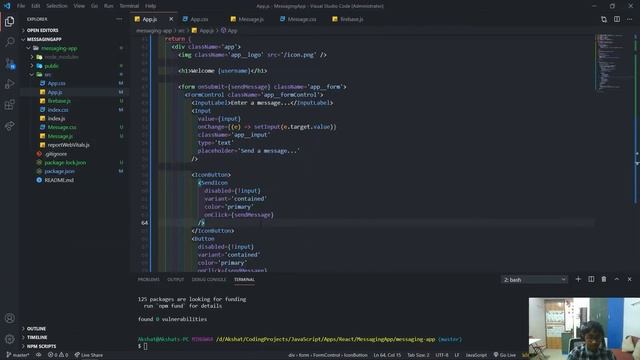Click Ln 64 Col cursor position indicator
Viewport: 640px width, 360px height.
[387, 355]
